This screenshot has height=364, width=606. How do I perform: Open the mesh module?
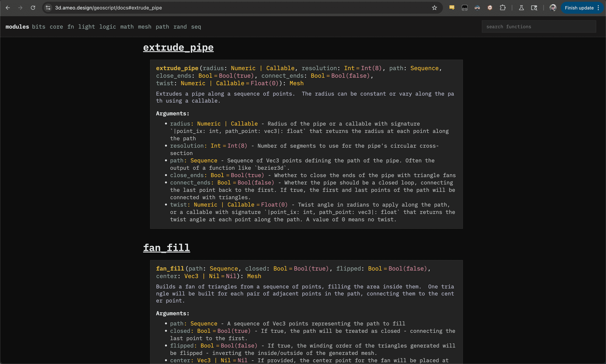[145, 27]
